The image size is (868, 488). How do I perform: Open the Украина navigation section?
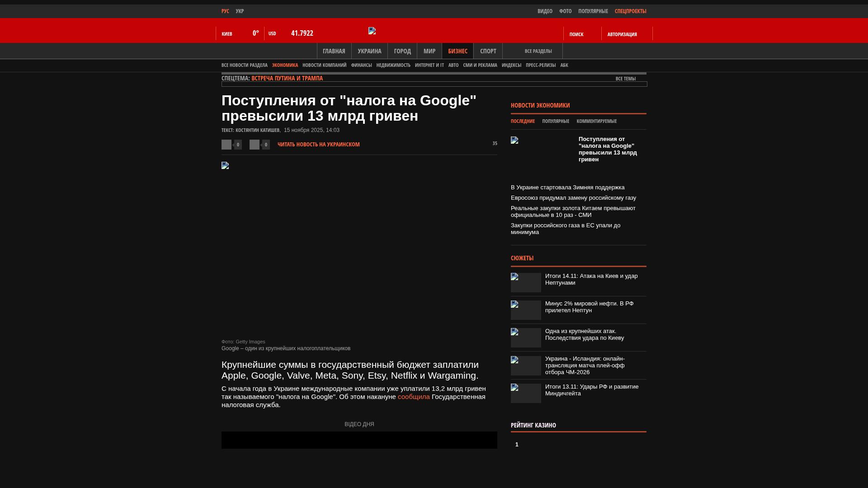pyautogui.click(x=369, y=51)
